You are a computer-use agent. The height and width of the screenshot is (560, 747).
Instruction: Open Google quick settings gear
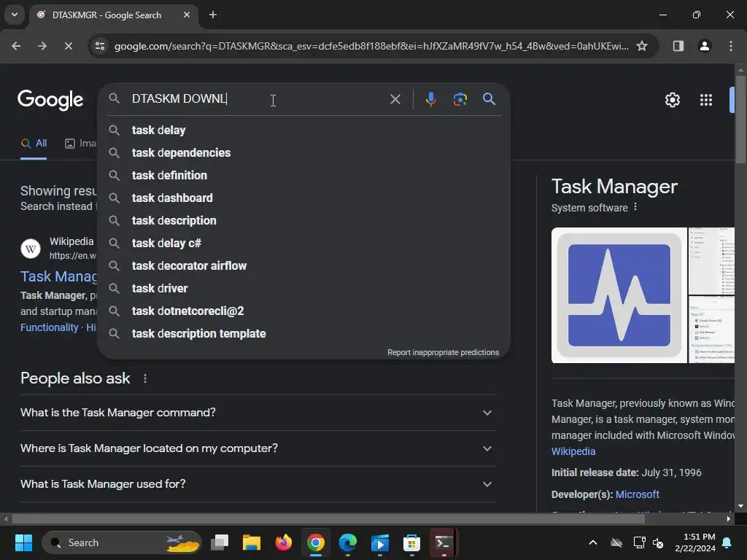(x=672, y=100)
